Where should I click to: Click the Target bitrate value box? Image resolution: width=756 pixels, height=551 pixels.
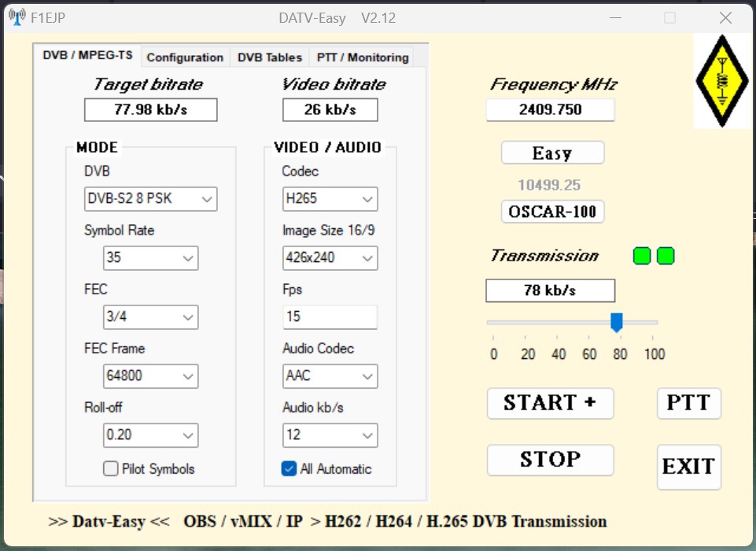point(150,110)
